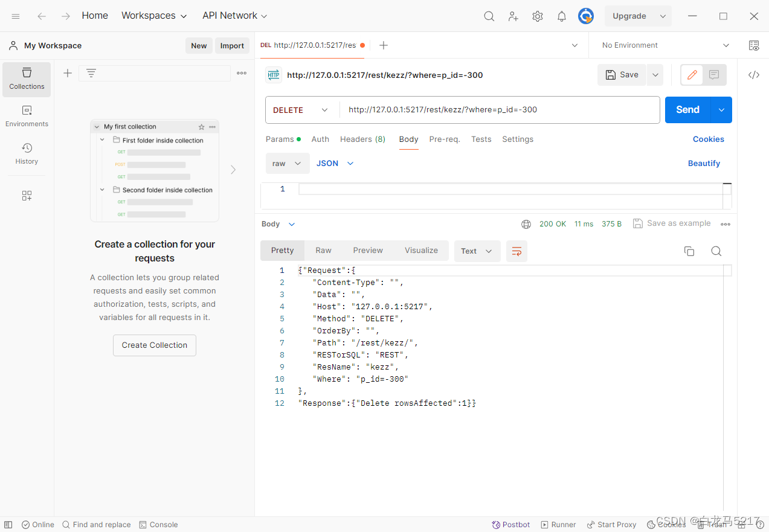Switch to the Auth tab
This screenshot has height=532, width=769.
click(x=320, y=139)
